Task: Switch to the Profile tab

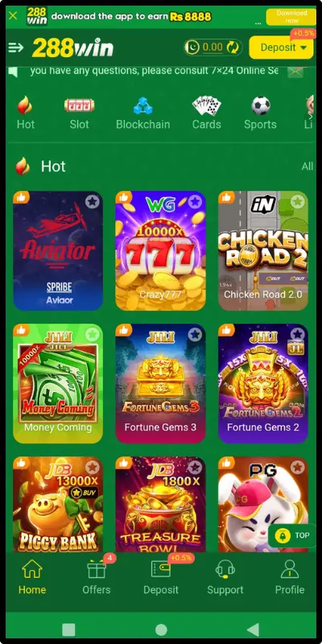Action: click(290, 577)
